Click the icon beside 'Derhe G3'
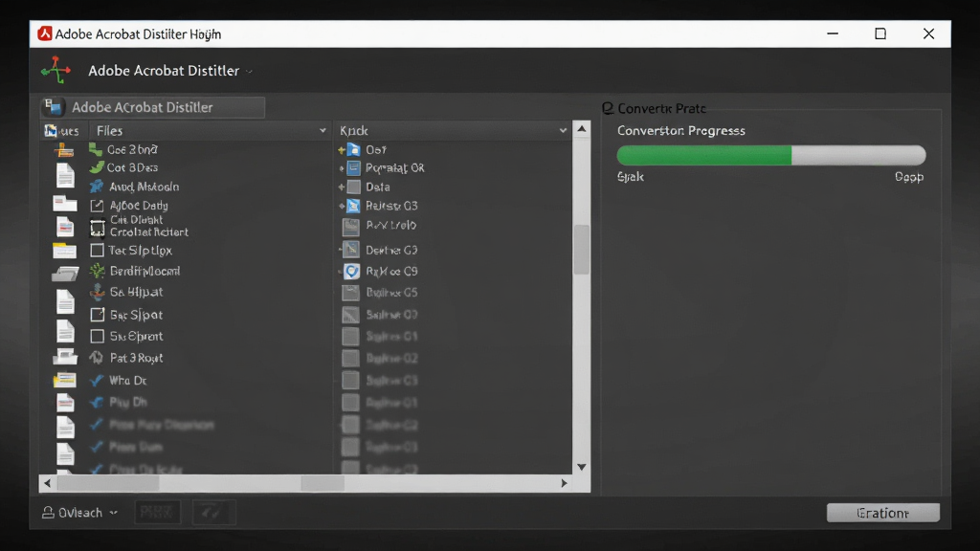This screenshot has width=980, height=551. coord(351,250)
